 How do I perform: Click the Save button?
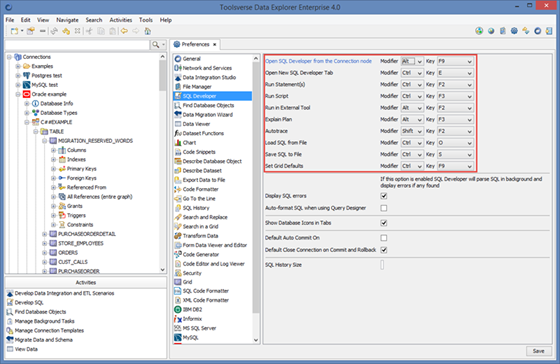[539, 351]
